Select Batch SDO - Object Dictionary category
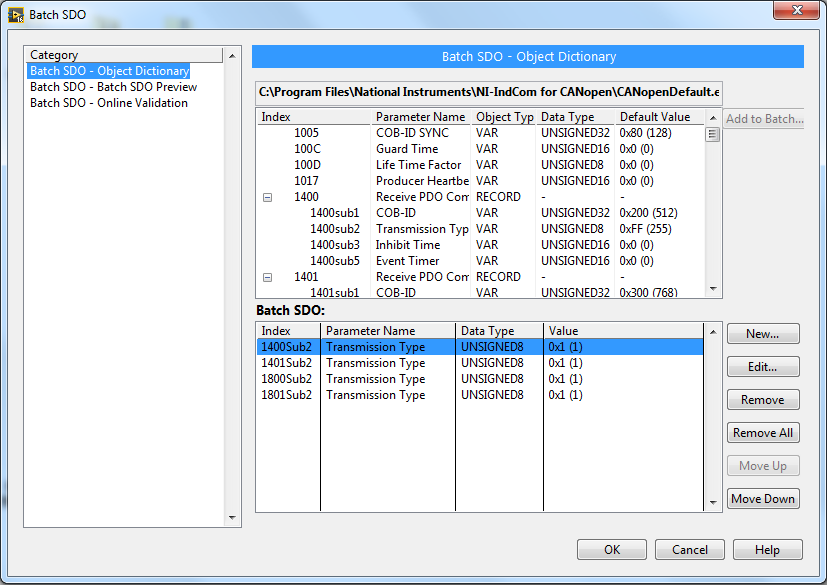827x585 pixels. pos(109,71)
